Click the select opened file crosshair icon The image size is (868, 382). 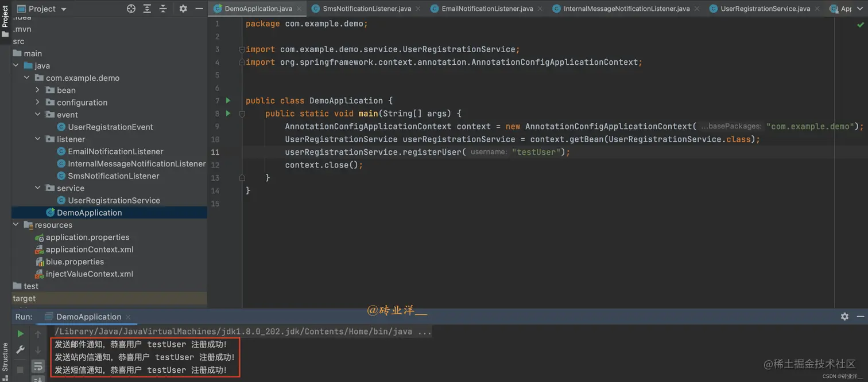[131, 9]
